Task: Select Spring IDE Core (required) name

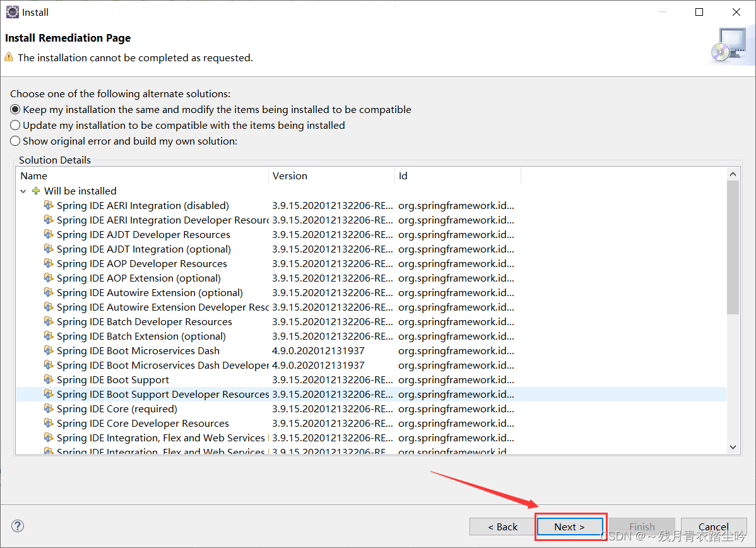Action: point(117,408)
